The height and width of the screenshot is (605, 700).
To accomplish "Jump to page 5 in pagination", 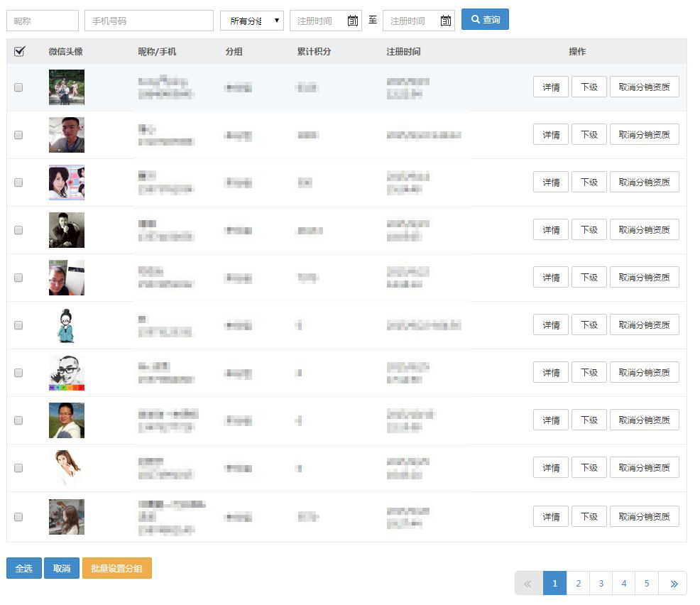I will [x=647, y=584].
